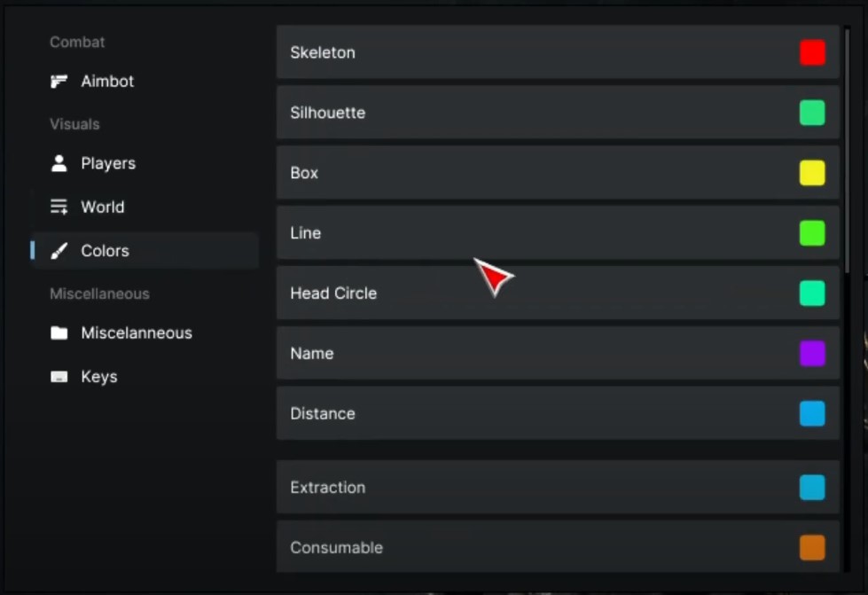
Task: Pick the yellow Box color swatch
Action: click(x=812, y=173)
